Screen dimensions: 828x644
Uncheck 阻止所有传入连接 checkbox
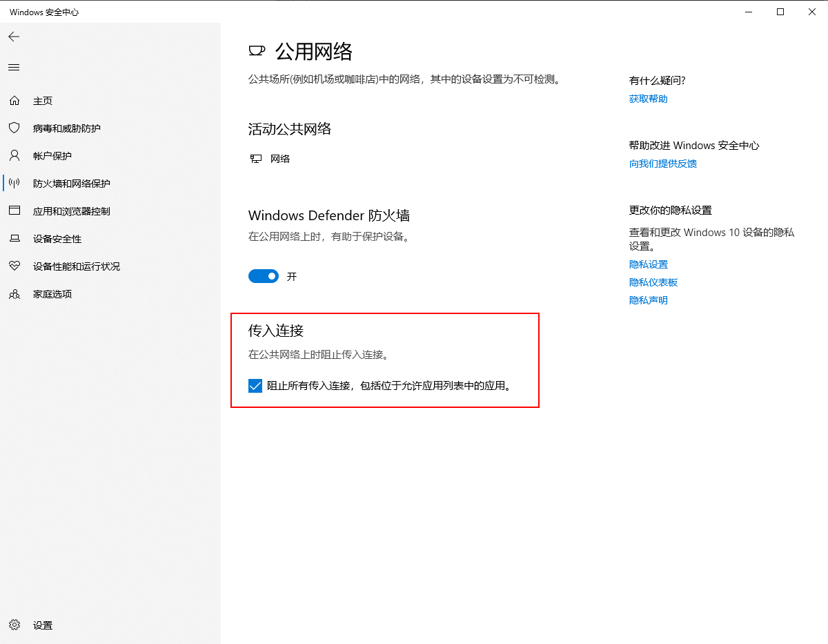pos(255,386)
